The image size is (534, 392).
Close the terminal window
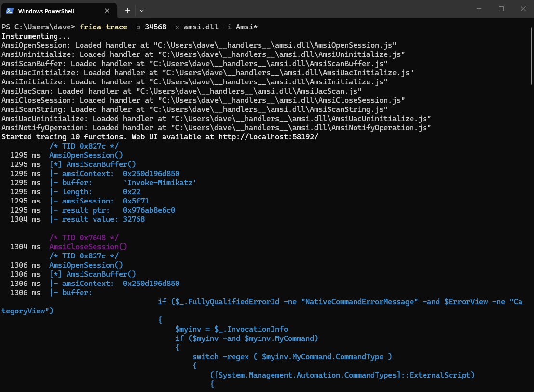click(523, 9)
